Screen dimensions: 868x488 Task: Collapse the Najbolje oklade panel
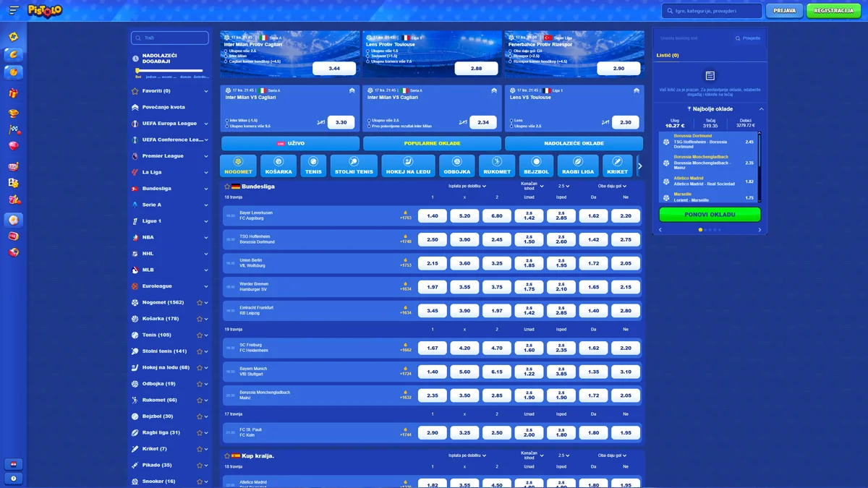(x=761, y=109)
